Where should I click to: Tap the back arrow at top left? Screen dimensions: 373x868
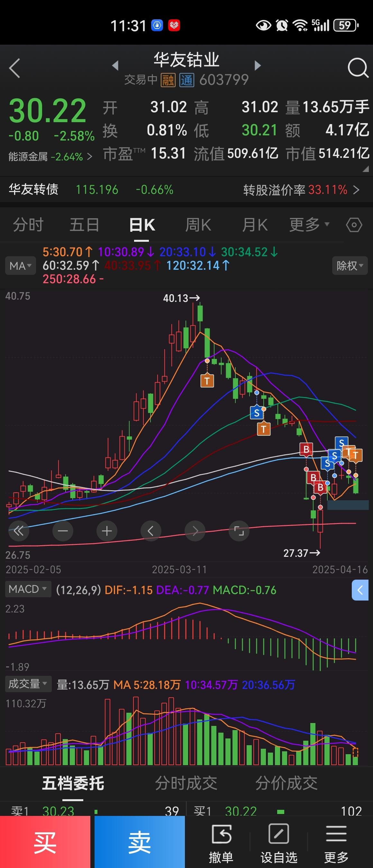click(15, 68)
